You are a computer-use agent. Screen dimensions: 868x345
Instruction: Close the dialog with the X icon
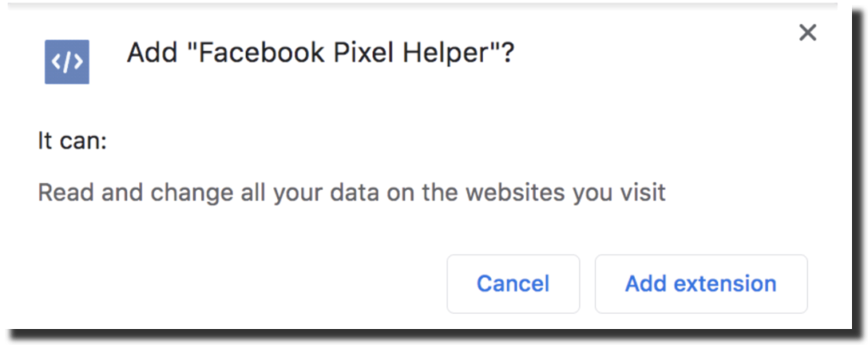[x=808, y=33]
